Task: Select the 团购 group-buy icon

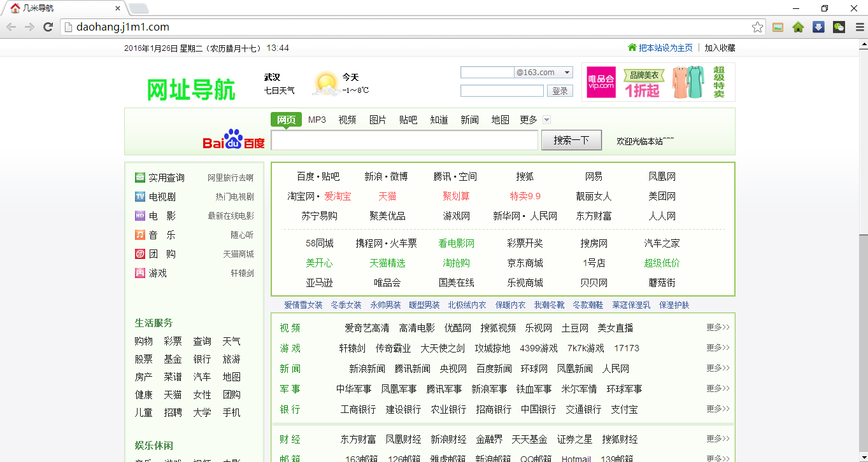Action: pos(141,254)
